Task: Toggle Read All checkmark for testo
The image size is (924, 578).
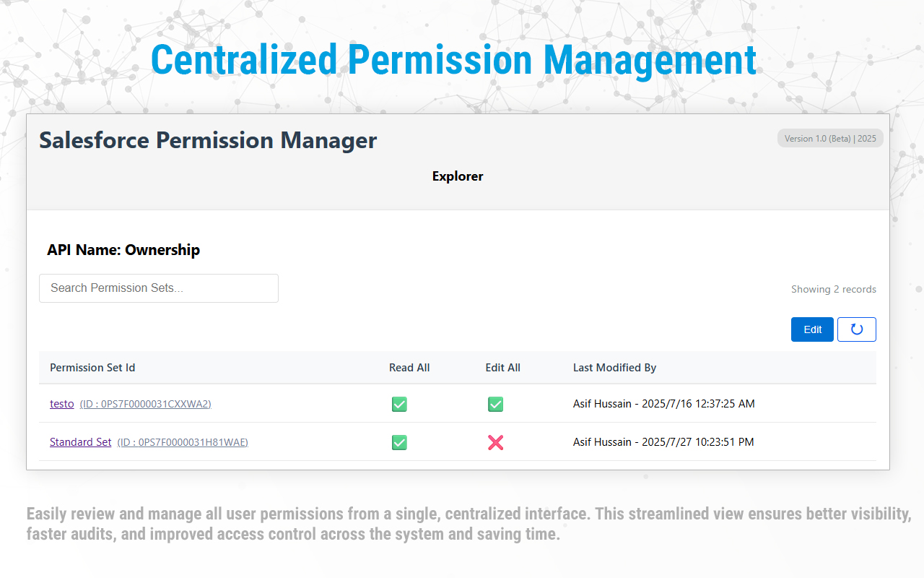Action: pos(399,404)
